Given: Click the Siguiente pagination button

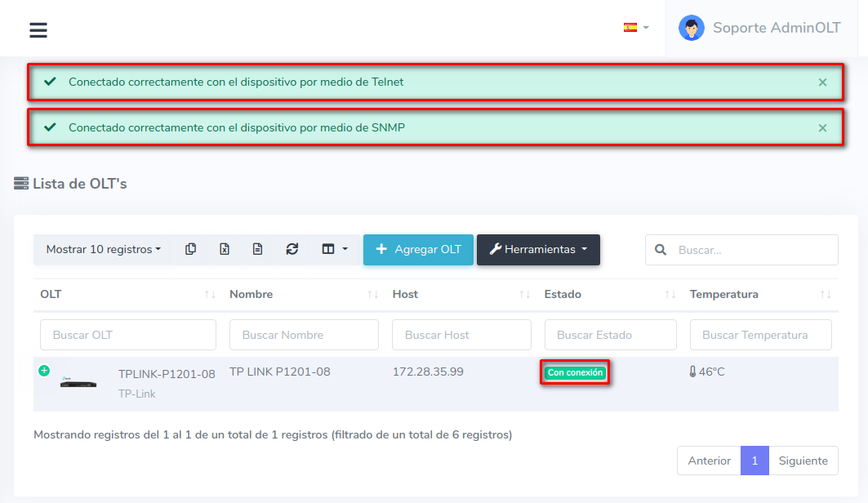Looking at the screenshot, I should point(803,461).
